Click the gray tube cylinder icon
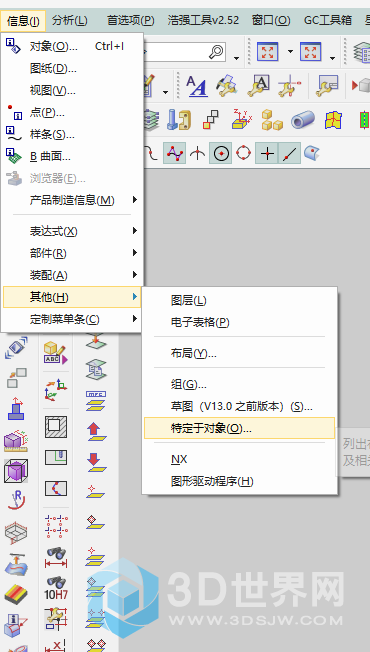370x652 pixels. (x=303, y=120)
